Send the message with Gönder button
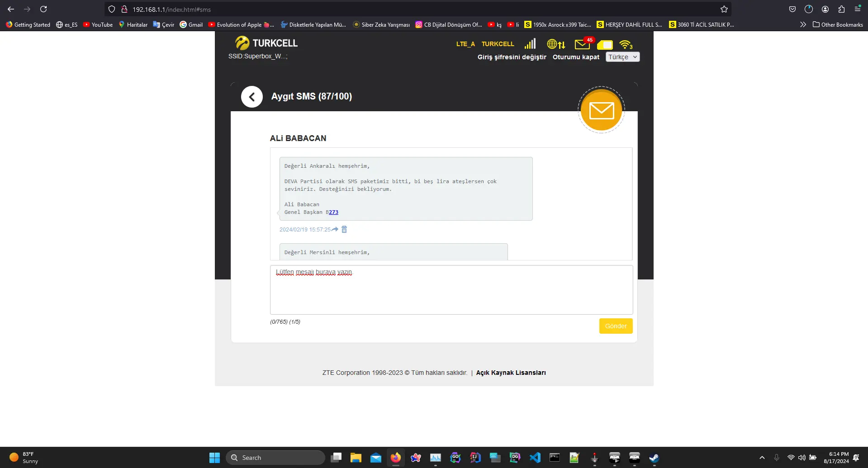Screen dimensions: 868x468 click(x=616, y=326)
